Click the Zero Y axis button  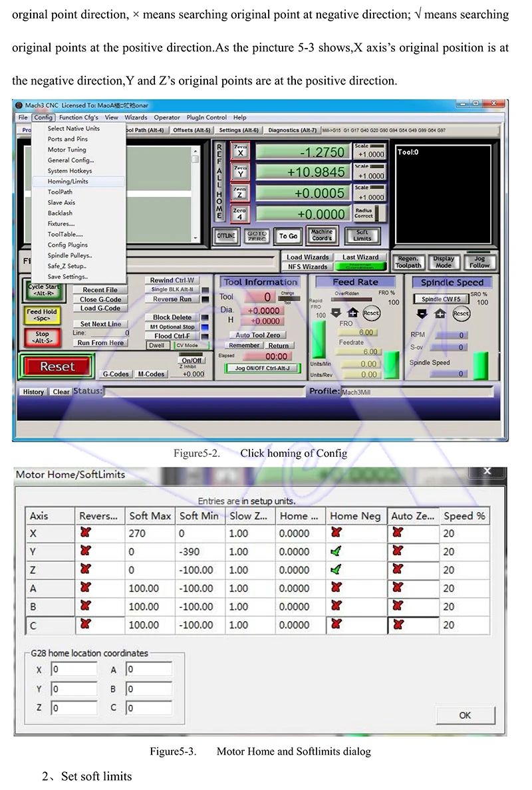click(x=240, y=172)
